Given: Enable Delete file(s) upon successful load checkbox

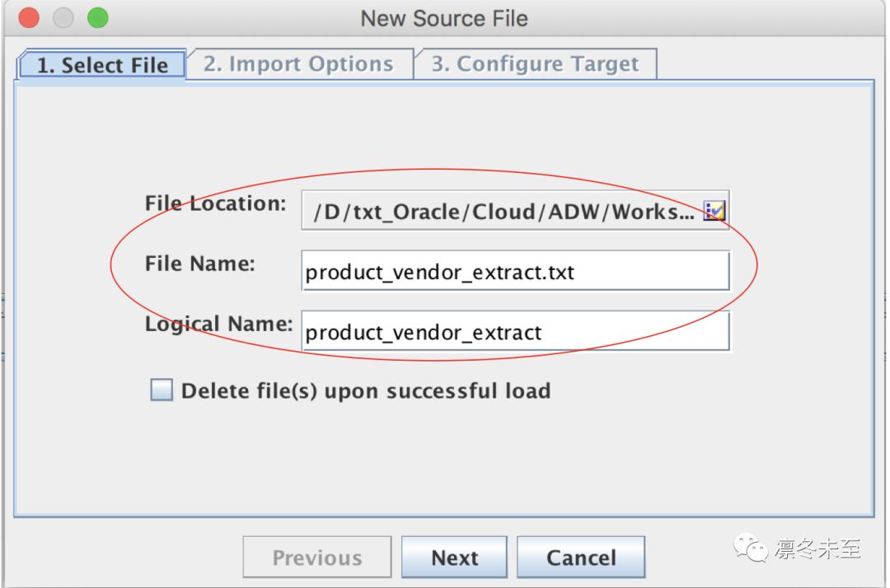Looking at the screenshot, I should coord(162,390).
